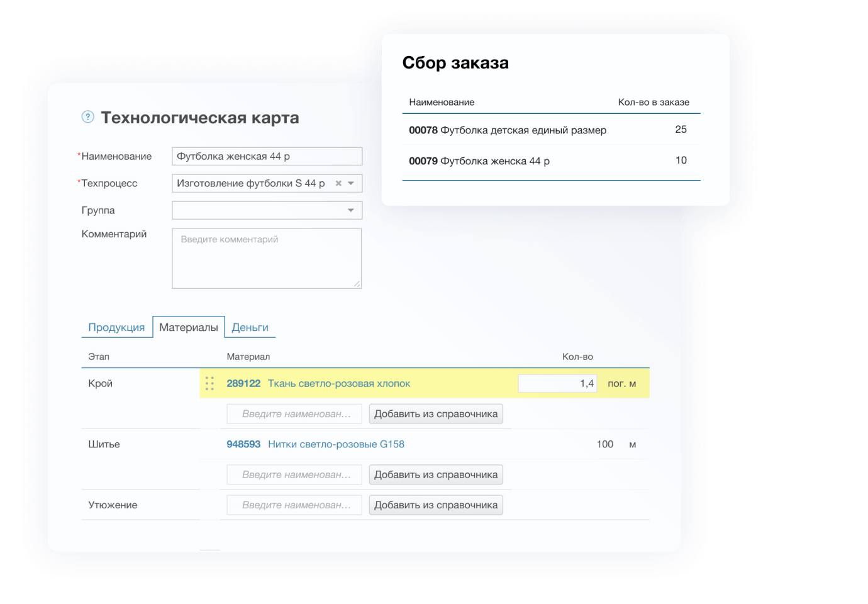Screen dimensions: 868x604
Task: Switch to the Продукция tab
Action: 116,327
